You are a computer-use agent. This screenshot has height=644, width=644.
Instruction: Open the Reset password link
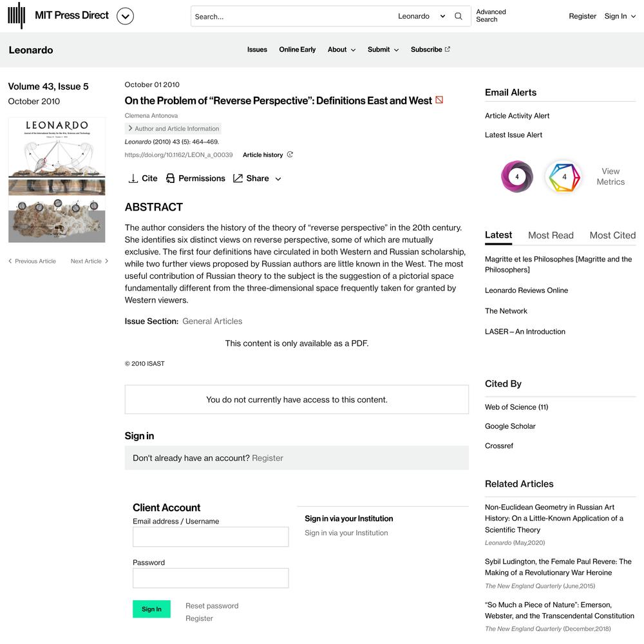(x=212, y=606)
